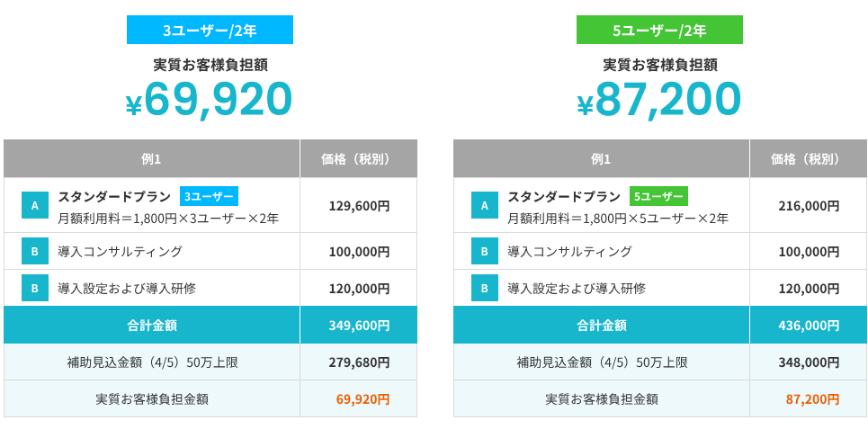Image resolution: width=868 pixels, height=438 pixels.
Task: Click the 348,000円 subsidy amount cell
Action: [x=809, y=362]
